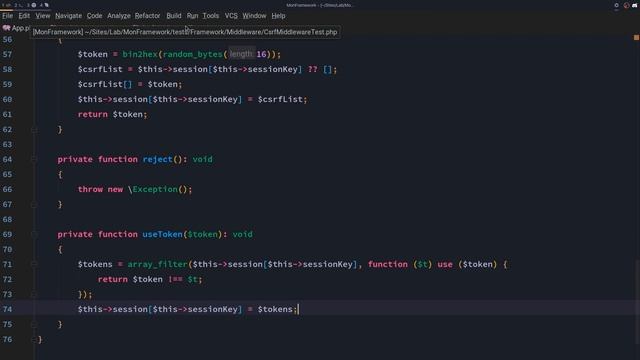Click the orange warning marker in error stripe
640x360 pixels.
coord(636,38)
